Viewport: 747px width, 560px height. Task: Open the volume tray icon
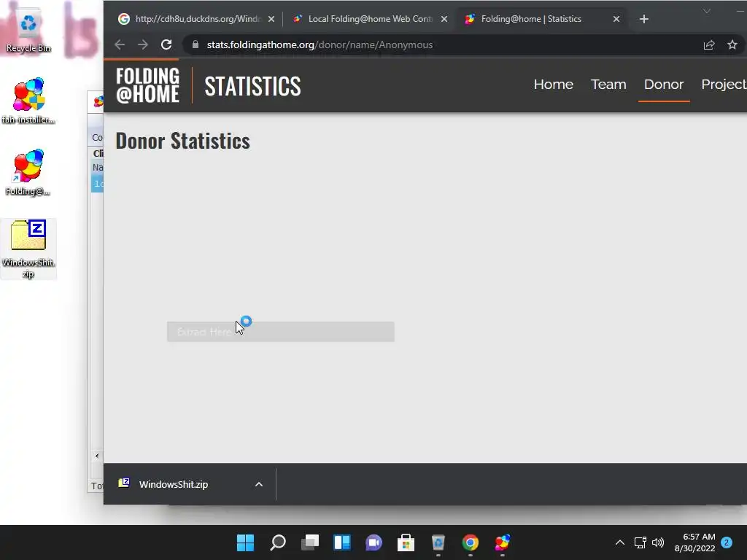pos(658,542)
